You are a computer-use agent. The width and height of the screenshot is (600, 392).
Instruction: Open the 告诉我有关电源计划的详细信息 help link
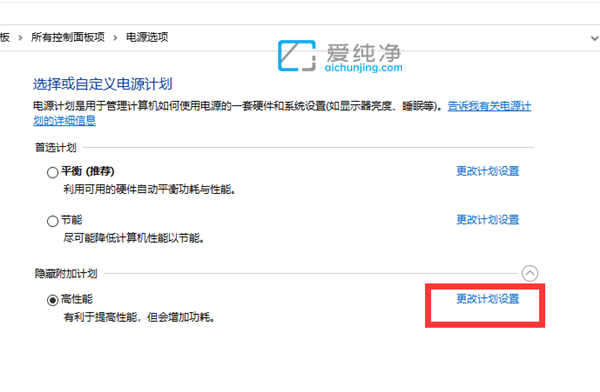[489, 106]
